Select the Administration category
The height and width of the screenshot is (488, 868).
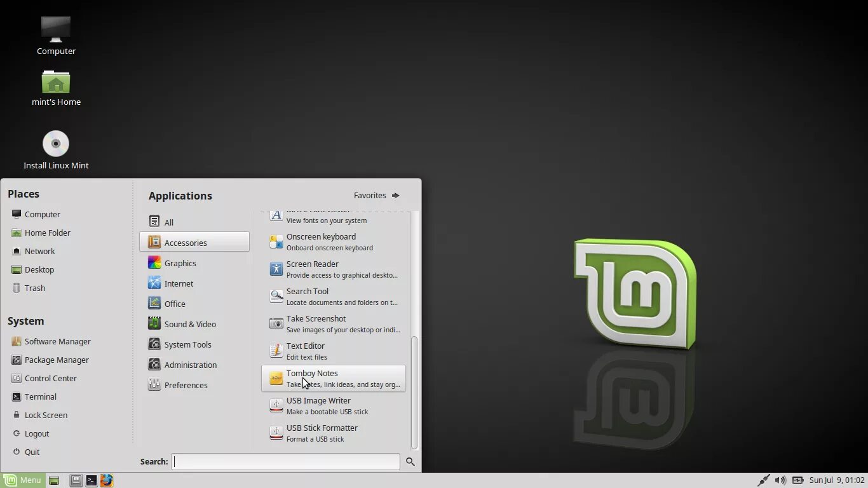coord(194,364)
